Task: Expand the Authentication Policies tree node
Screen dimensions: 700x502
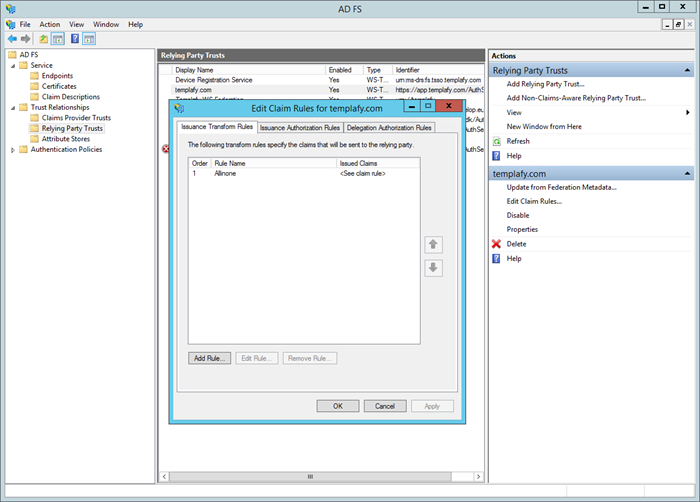Action: (13, 150)
